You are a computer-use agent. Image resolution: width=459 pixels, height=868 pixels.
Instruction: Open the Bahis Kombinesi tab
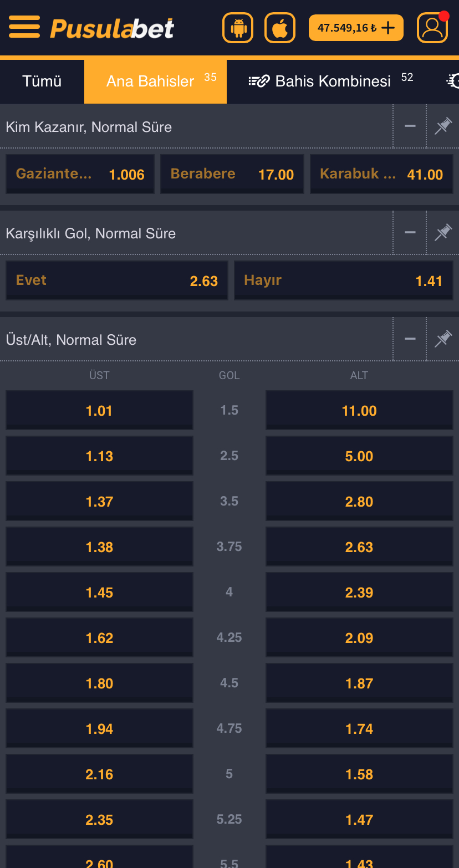(x=330, y=81)
